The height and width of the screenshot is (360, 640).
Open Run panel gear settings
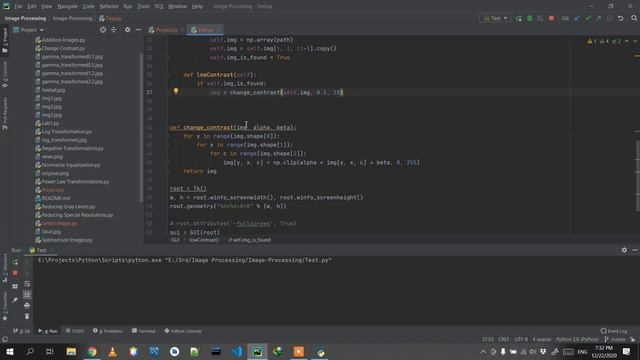tap(624, 250)
